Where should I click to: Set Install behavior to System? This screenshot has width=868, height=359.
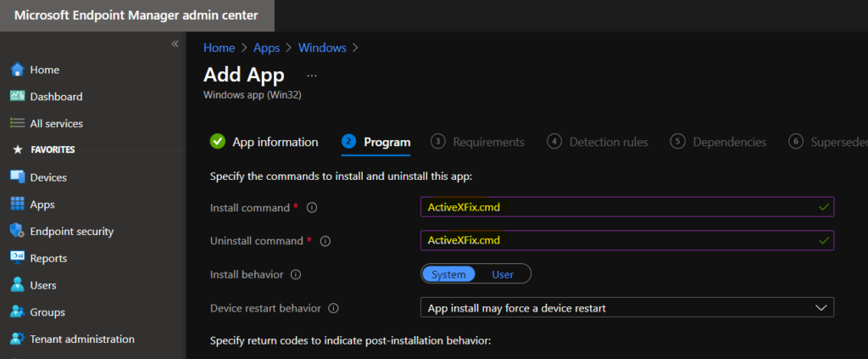[448, 274]
